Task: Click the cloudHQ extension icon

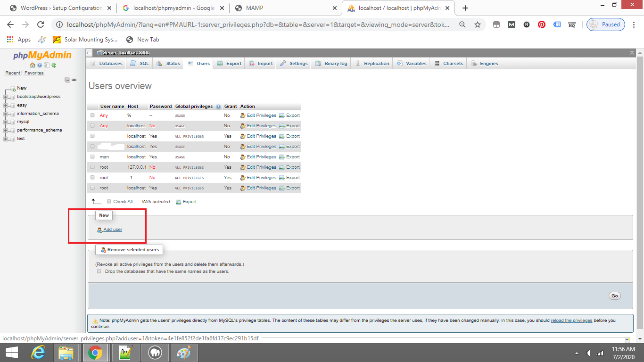Action: pyautogui.click(x=572, y=25)
